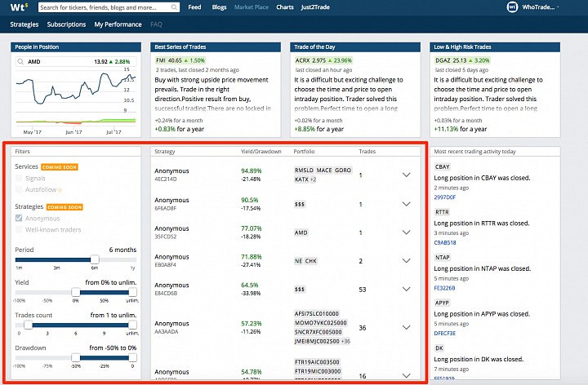Click the 94.89% yield value
Image resolution: width=588 pixels, height=385 pixels.
(252, 170)
